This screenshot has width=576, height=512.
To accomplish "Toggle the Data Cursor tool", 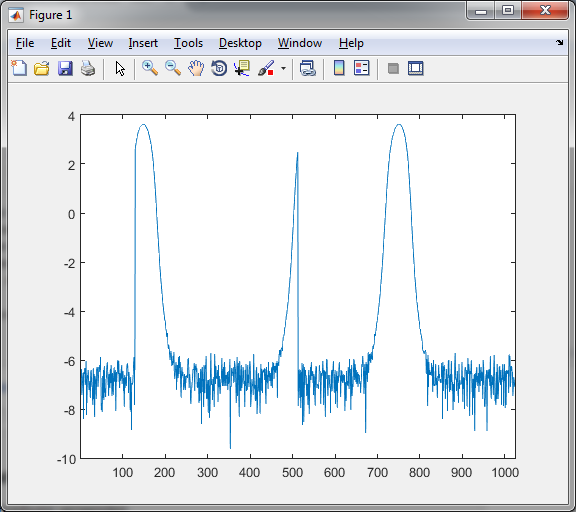I will pos(242,68).
